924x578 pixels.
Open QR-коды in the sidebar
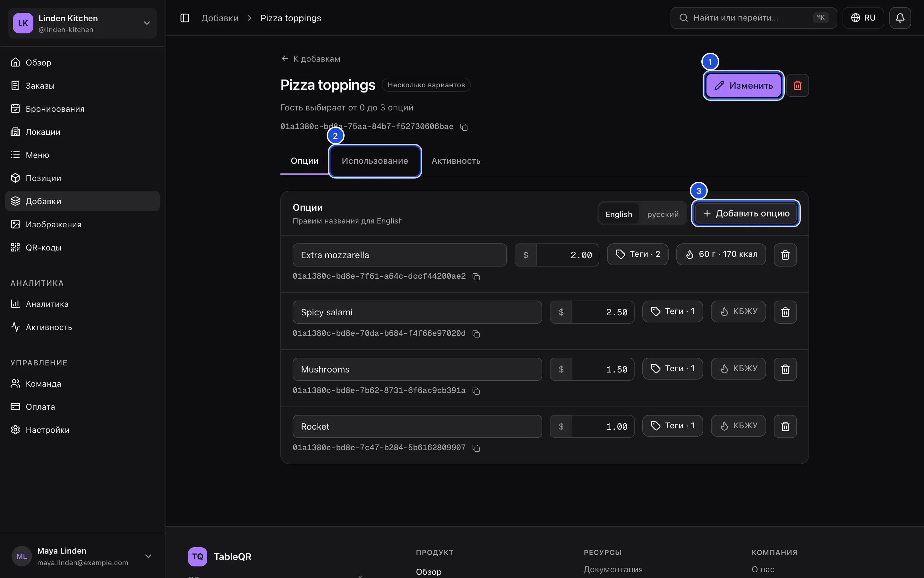pos(82,247)
